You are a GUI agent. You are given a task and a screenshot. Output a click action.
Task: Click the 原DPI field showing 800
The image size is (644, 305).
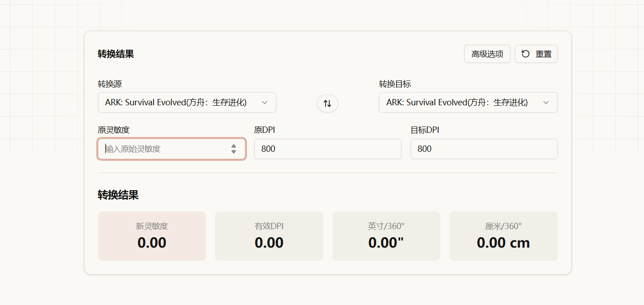(x=327, y=149)
